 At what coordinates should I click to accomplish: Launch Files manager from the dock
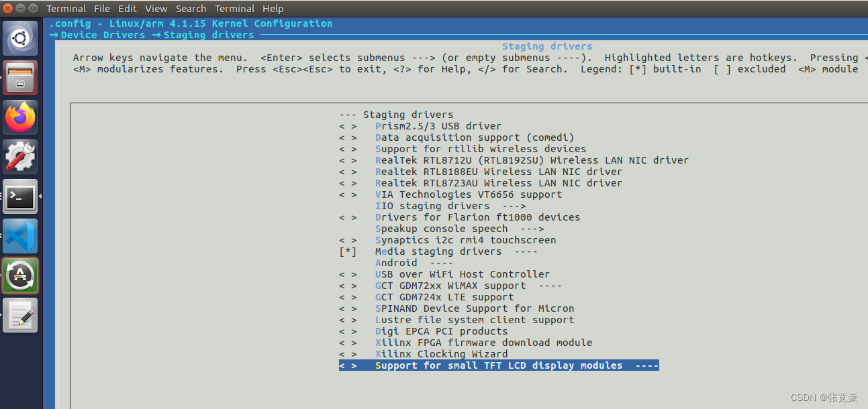[21, 78]
